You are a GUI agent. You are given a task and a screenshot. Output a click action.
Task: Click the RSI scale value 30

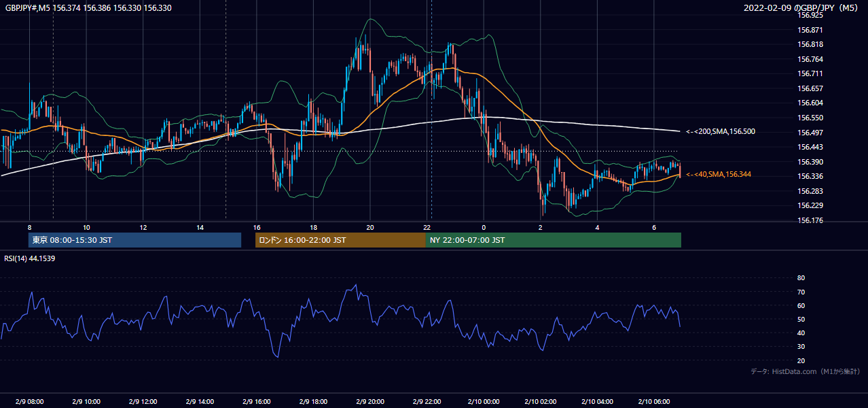pyautogui.click(x=801, y=347)
